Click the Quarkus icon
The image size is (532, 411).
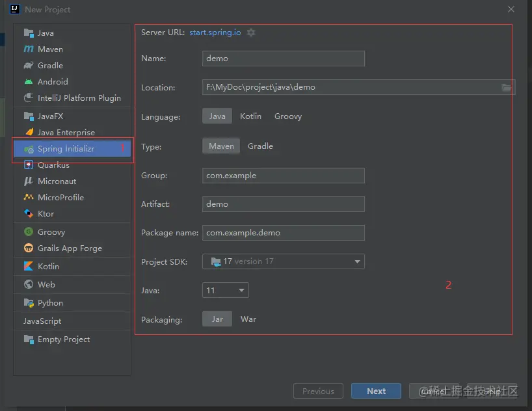pyautogui.click(x=29, y=165)
